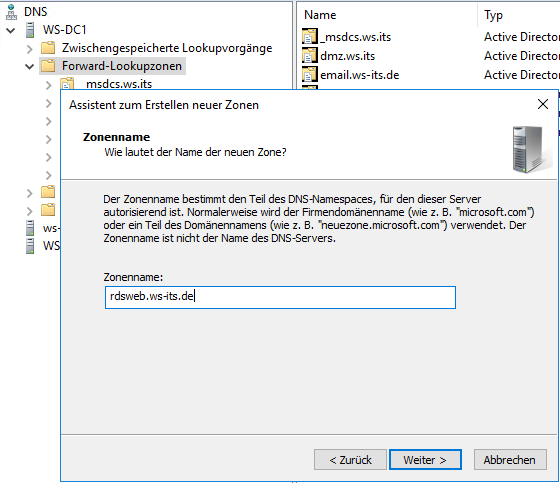
Task: Select email.ws-its.de in zone list
Action: 360,75
